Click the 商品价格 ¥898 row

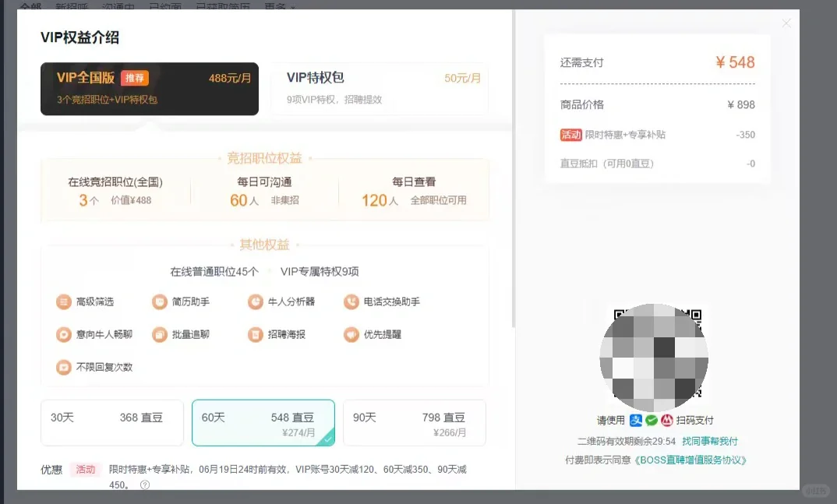pos(658,104)
